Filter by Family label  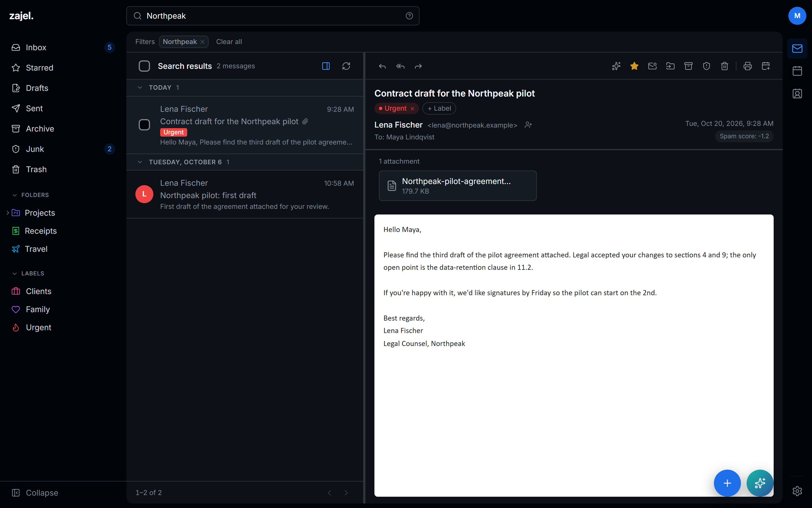coord(63,309)
